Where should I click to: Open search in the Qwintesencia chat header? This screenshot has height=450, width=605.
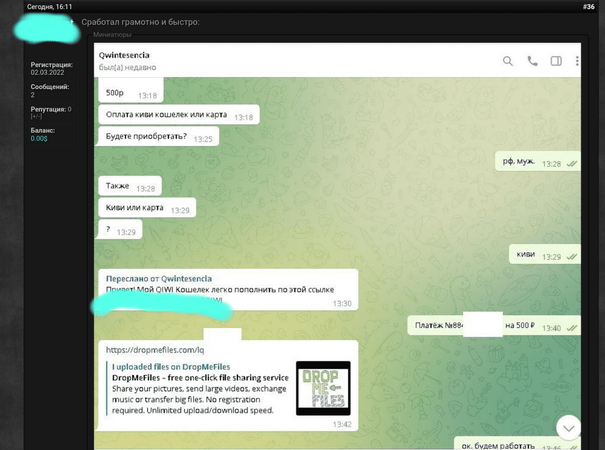[508, 61]
